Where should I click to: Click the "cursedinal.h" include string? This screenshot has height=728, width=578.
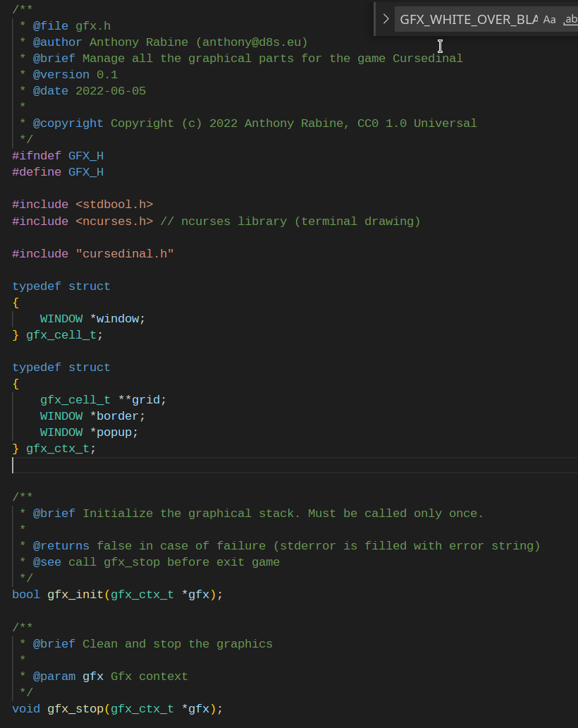pyautogui.click(x=124, y=254)
